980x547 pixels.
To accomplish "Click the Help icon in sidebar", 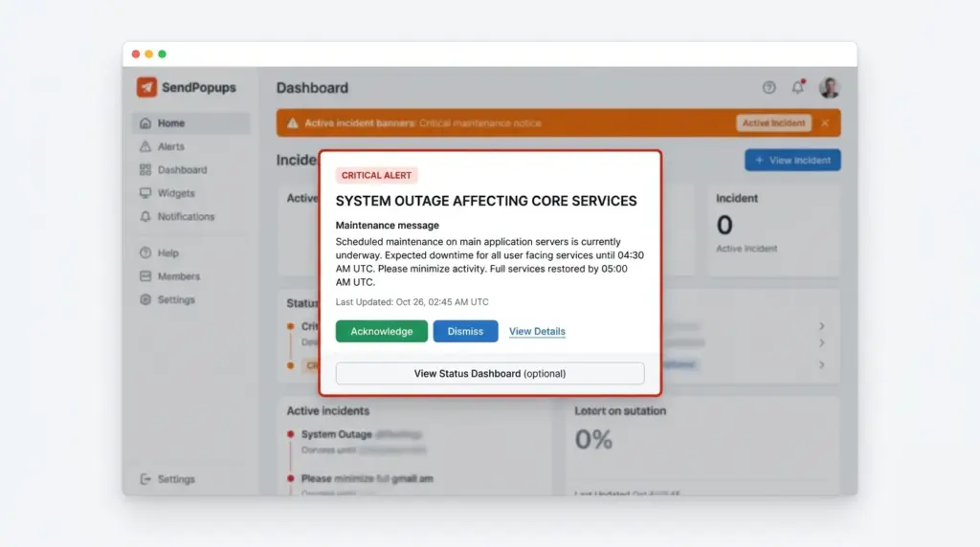I will [x=145, y=253].
